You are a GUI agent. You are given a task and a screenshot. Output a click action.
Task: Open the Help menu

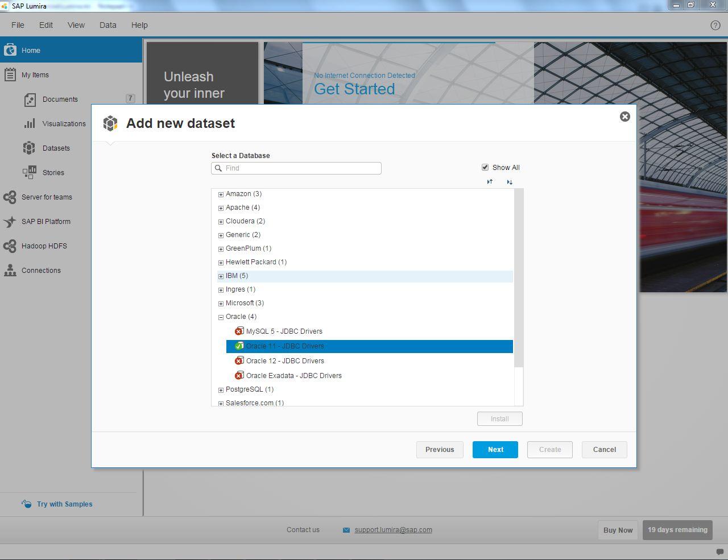[139, 25]
